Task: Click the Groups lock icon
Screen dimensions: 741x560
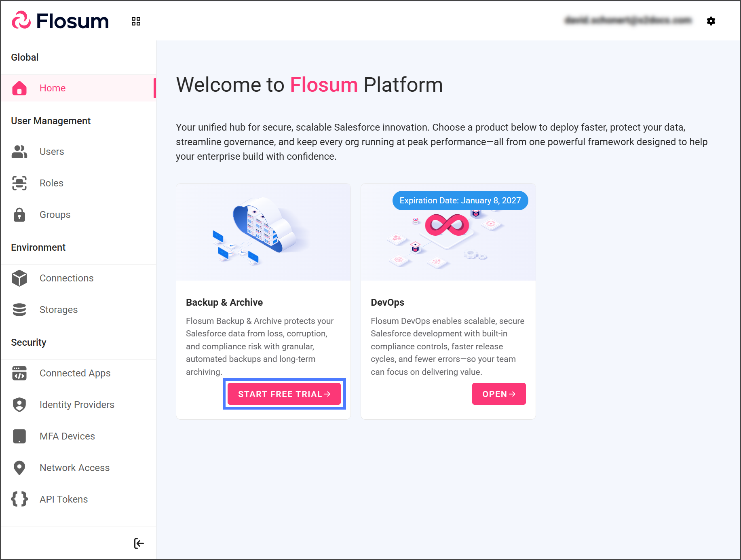Action: (x=19, y=215)
